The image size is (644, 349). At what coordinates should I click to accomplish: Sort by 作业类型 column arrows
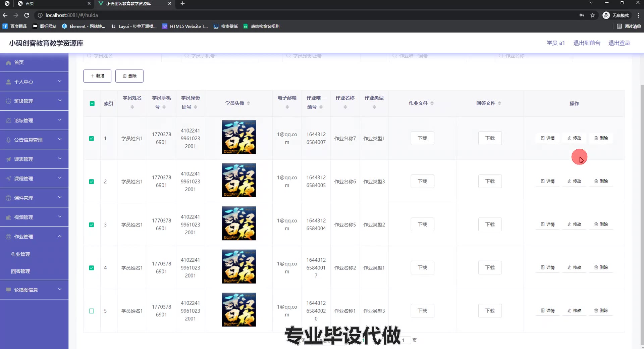coord(374,107)
